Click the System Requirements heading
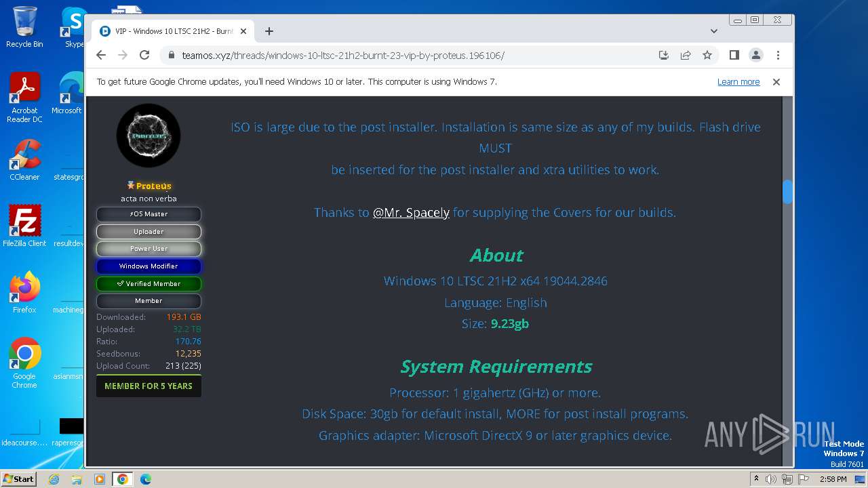Image resolution: width=868 pixels, height=488 pixels. (x=496, y=367)
